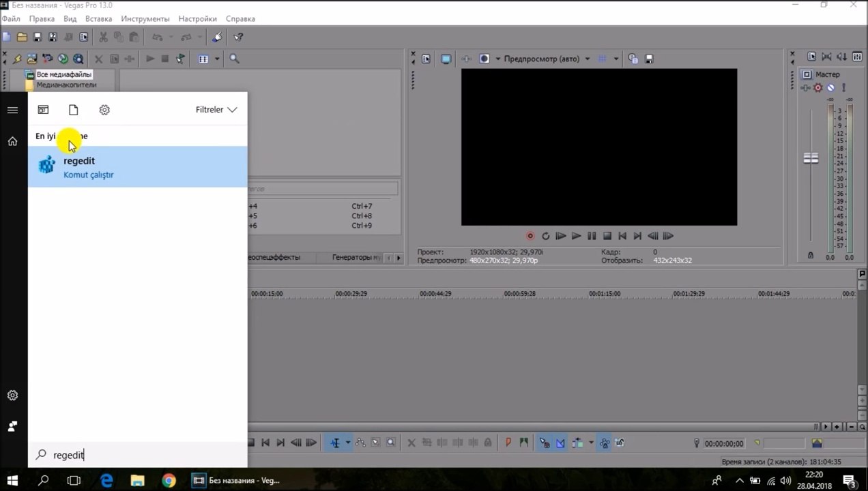Open the auto ripple dropdown arrow
868x491 pixels.
tap(591, 443)
